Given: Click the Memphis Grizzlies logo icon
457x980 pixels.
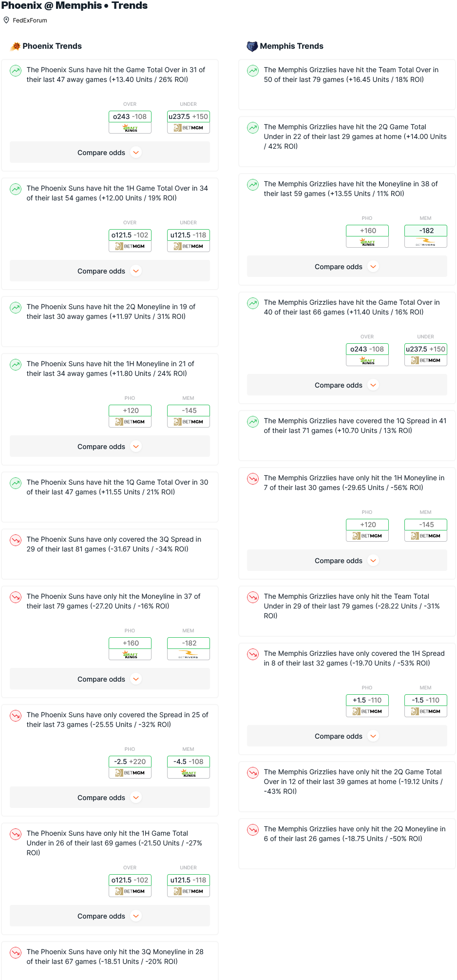Looking at the screenshot, I should pyautogui.click(x=252, y=46).
